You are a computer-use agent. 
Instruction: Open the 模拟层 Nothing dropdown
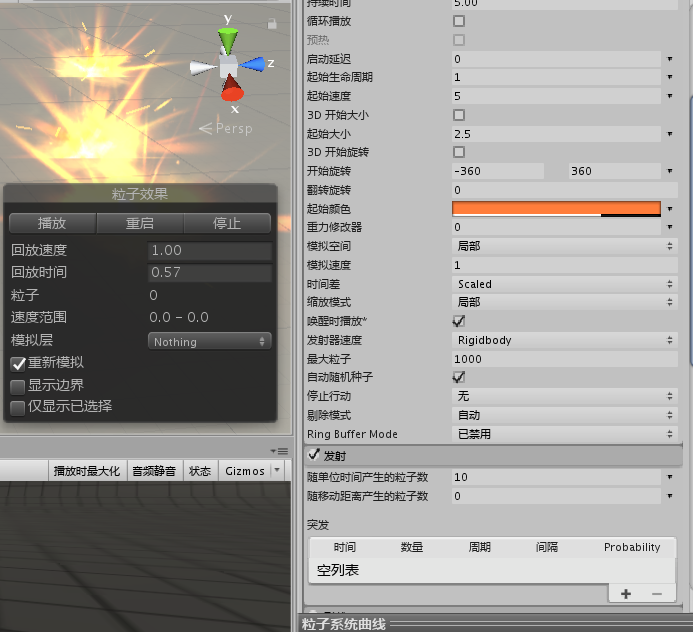pos(209,342)
